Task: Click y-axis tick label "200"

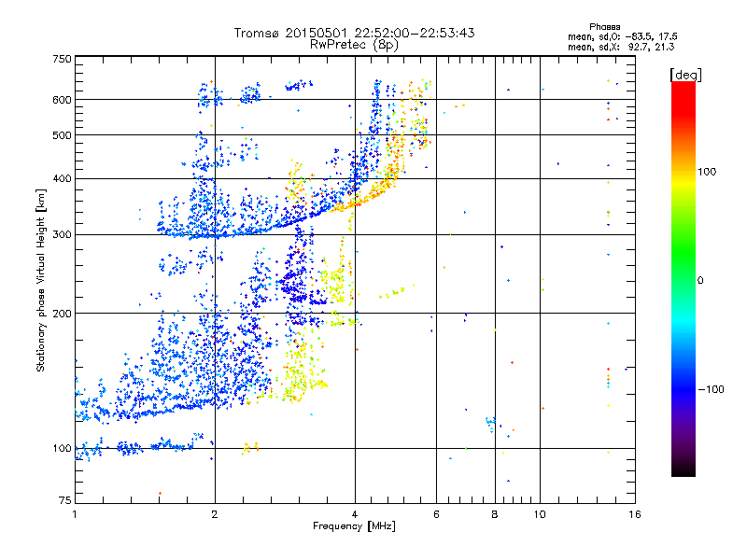Action: (x=62, y=314)
